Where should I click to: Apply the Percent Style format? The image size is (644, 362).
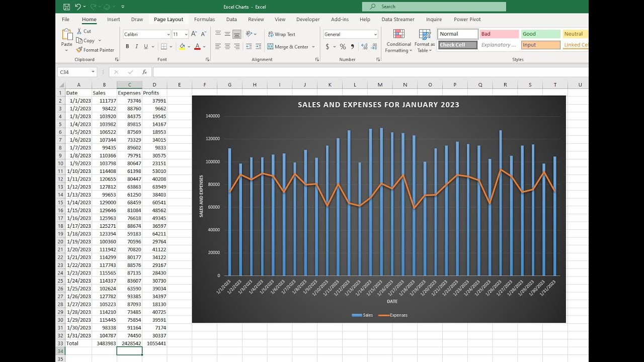(x=343, y=46)
